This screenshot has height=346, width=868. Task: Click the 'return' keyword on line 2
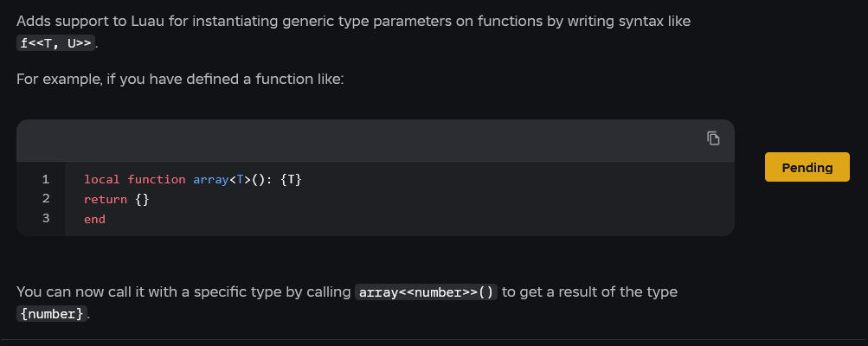[x=106, y=199]
